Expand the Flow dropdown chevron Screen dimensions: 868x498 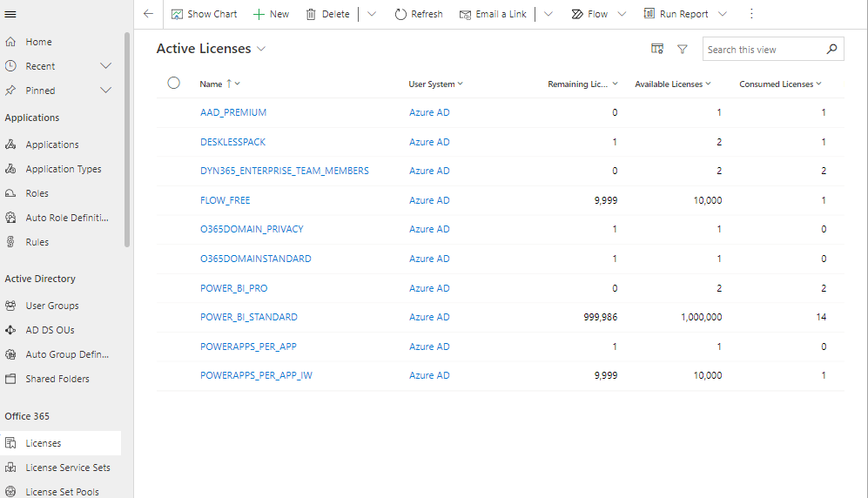(622, 14)
